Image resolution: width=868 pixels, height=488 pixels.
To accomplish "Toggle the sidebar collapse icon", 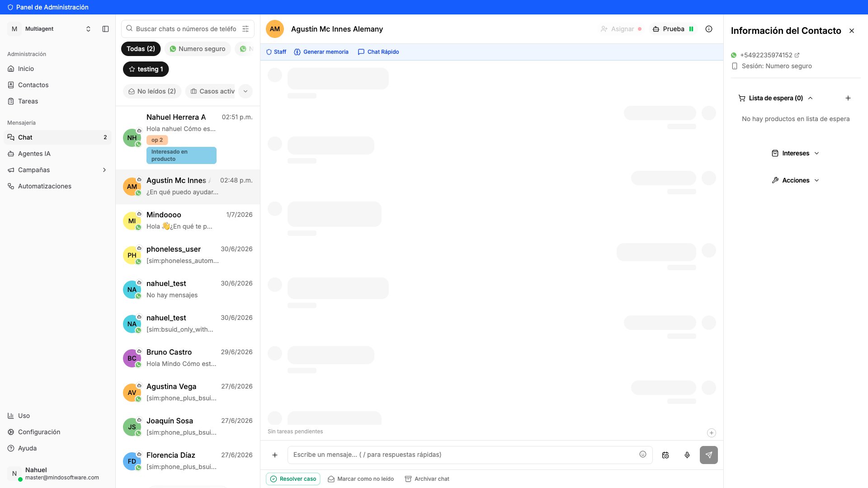I will 105,29.
